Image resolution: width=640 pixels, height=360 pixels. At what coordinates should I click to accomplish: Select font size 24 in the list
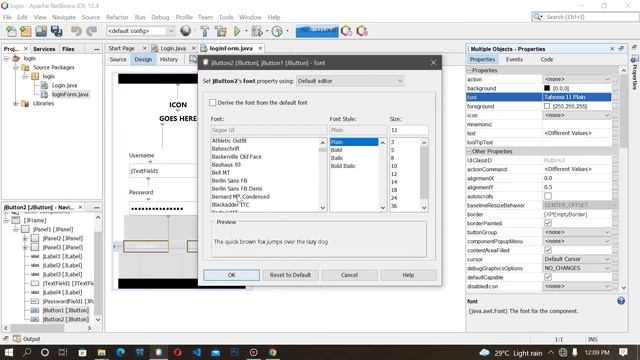click(394, 198)
